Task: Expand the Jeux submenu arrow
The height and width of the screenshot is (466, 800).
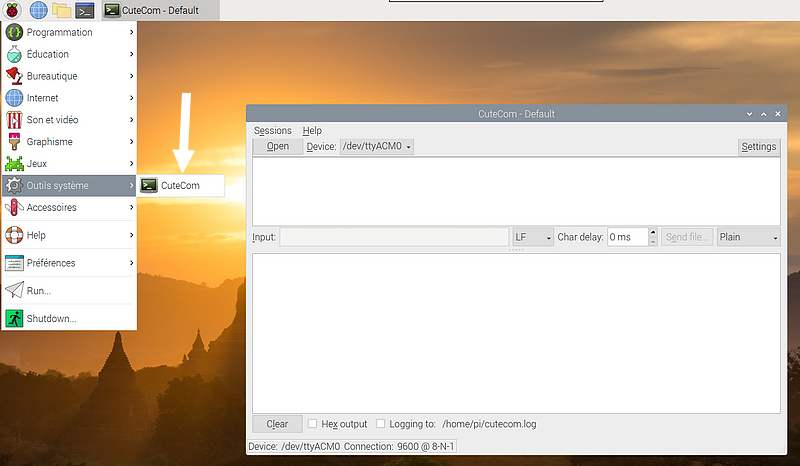Action: tap(132, 164)
